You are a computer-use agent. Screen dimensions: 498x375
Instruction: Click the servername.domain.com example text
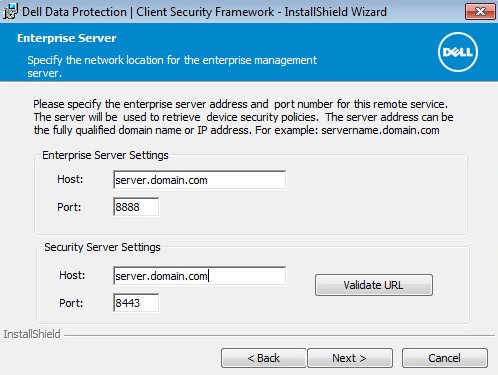point(380,130)
